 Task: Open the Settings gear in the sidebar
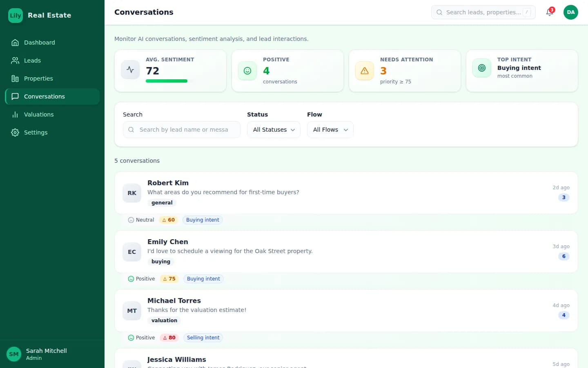(x=36, y=132)
